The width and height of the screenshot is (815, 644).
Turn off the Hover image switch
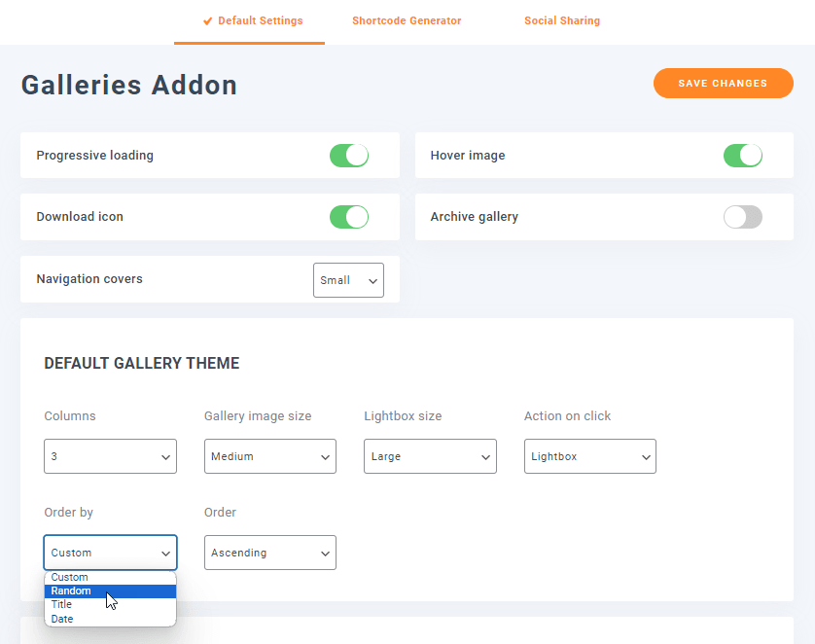pyautogui.click(x=743, y=156)
